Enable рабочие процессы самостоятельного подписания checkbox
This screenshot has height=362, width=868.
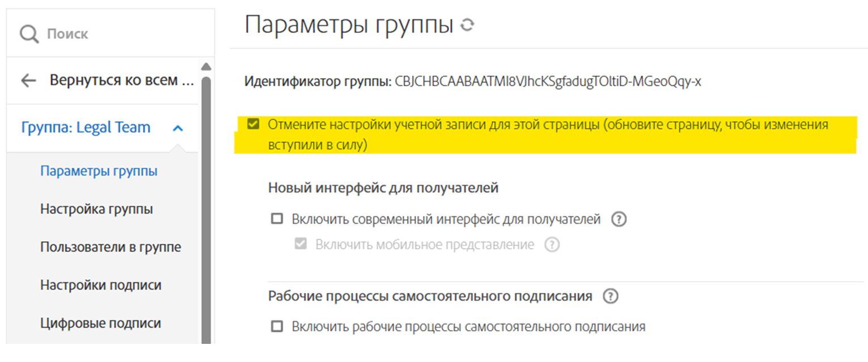276,327
